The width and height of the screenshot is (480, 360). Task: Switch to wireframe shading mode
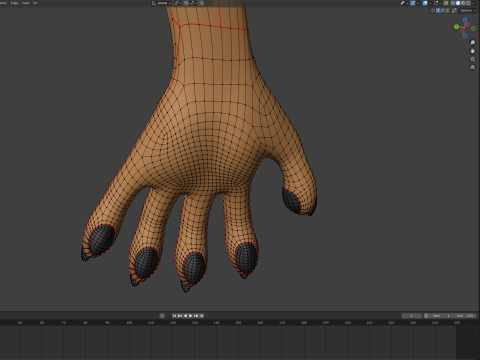click(x=453, y=3)
